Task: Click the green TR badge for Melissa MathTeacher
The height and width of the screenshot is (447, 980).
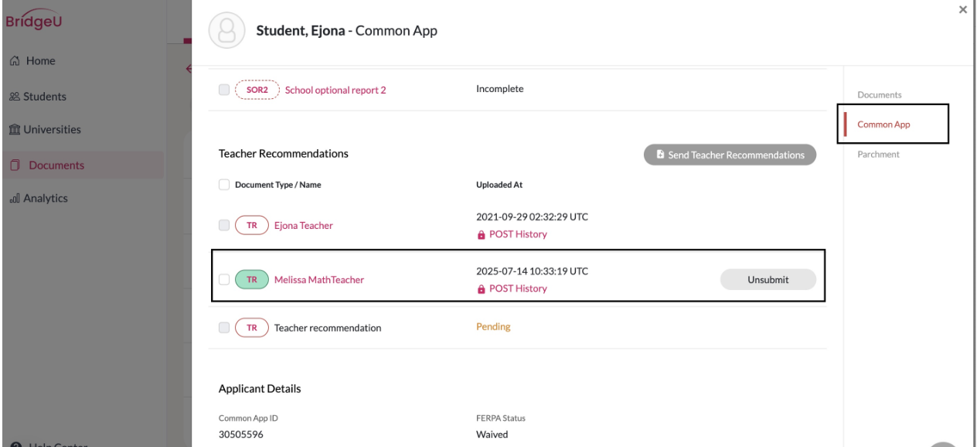Action: [251, 280]
